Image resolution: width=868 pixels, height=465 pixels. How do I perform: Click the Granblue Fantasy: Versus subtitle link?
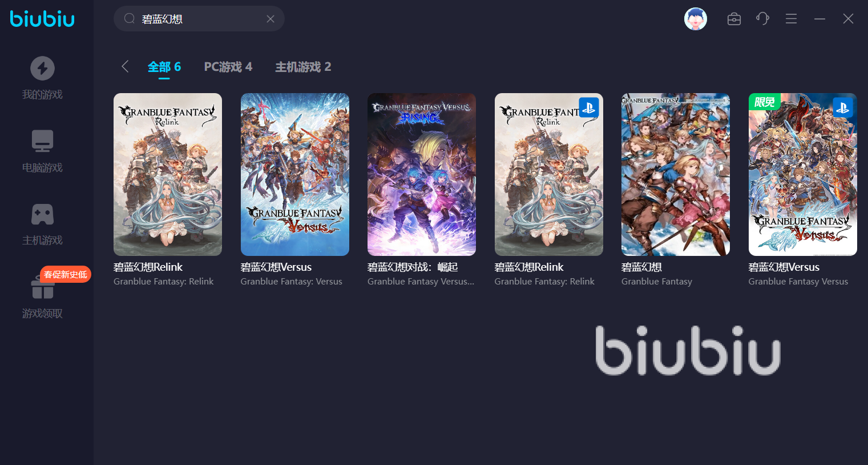point(292,282)
